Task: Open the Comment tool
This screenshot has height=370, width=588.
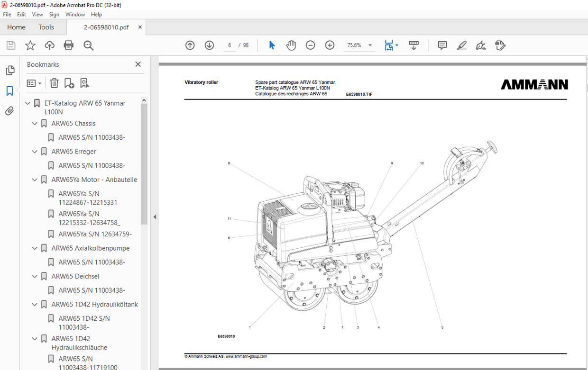Action: (x=442, y=45)
